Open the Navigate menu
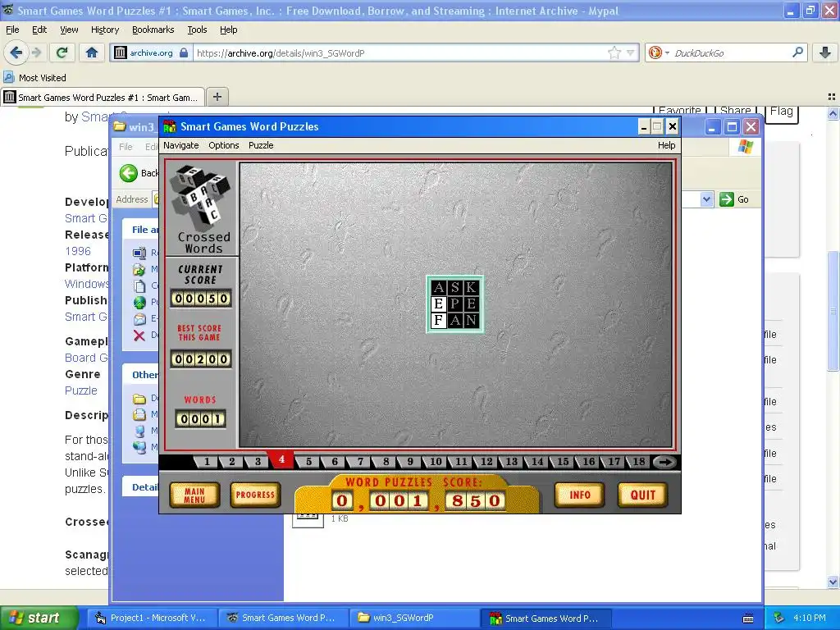The image size is (840, 630). pos(181,145)
